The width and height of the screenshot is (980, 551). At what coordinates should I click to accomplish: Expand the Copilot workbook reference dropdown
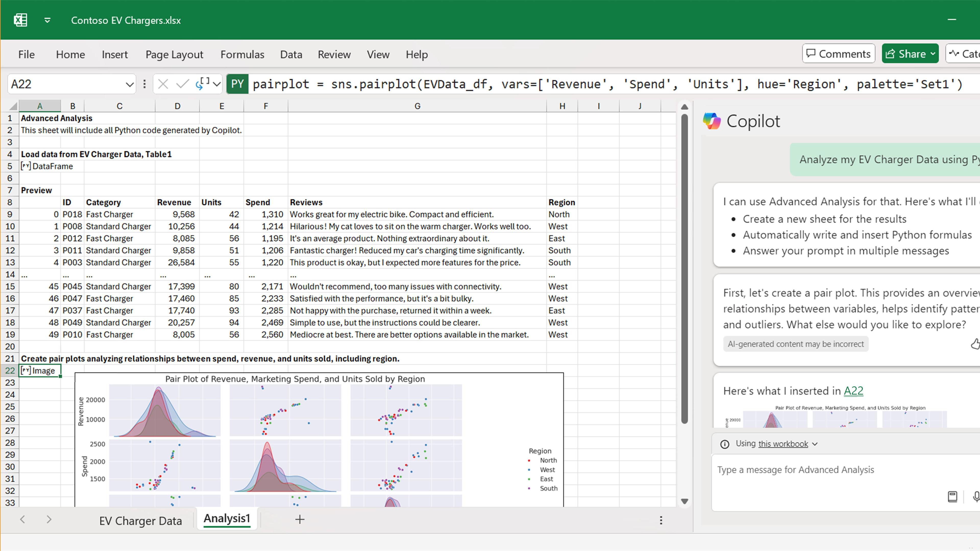pos(814,443)
